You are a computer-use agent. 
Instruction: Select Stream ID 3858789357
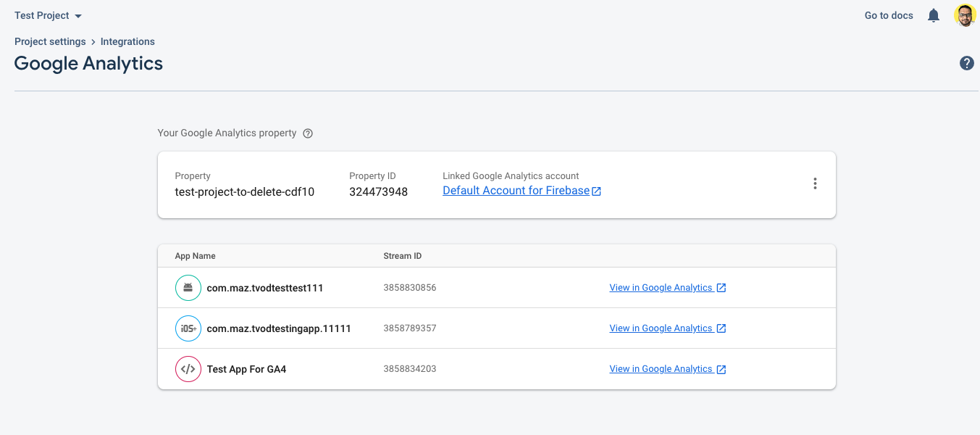click(x=410, y=328)
